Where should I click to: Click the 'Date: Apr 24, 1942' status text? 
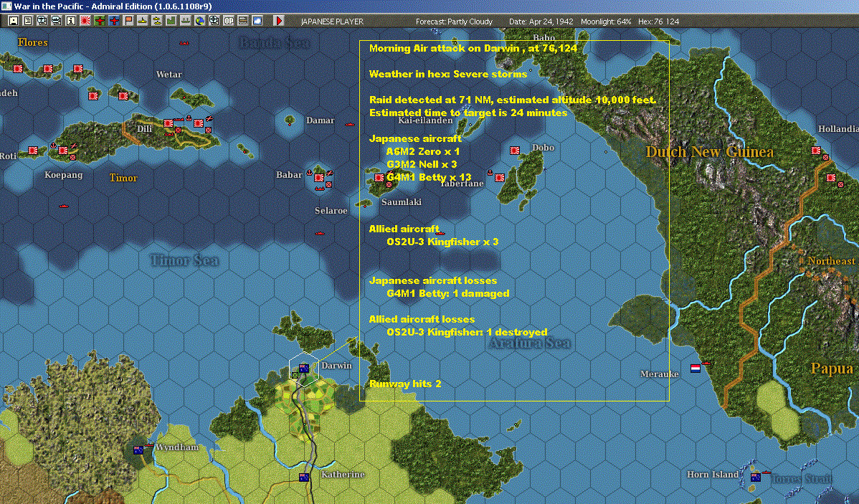coord(541,22)
